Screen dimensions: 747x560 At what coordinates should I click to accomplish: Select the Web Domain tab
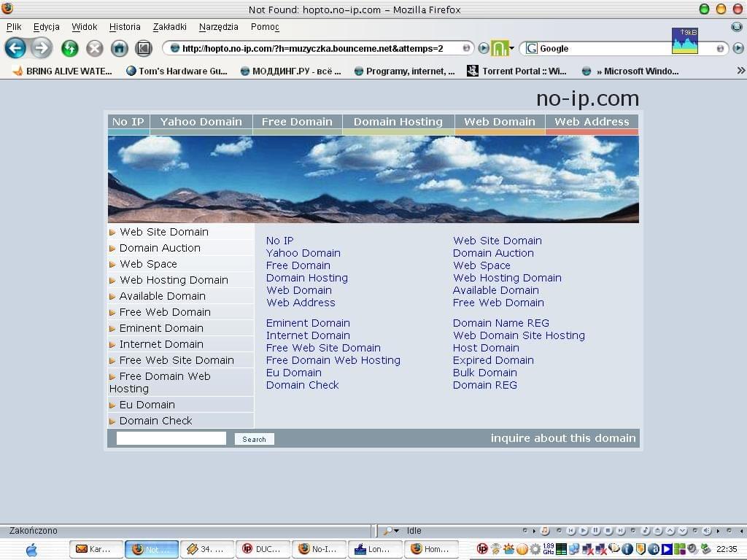coord(500,122)
